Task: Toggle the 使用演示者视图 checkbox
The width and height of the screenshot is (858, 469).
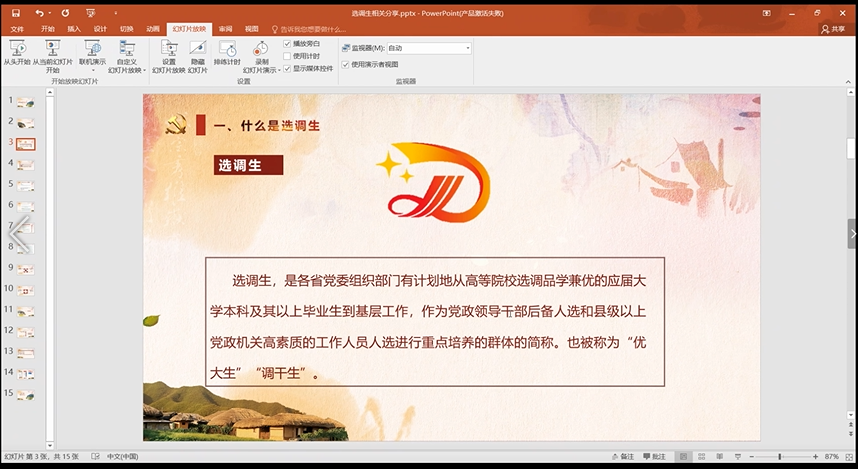Action: [346, 64]
